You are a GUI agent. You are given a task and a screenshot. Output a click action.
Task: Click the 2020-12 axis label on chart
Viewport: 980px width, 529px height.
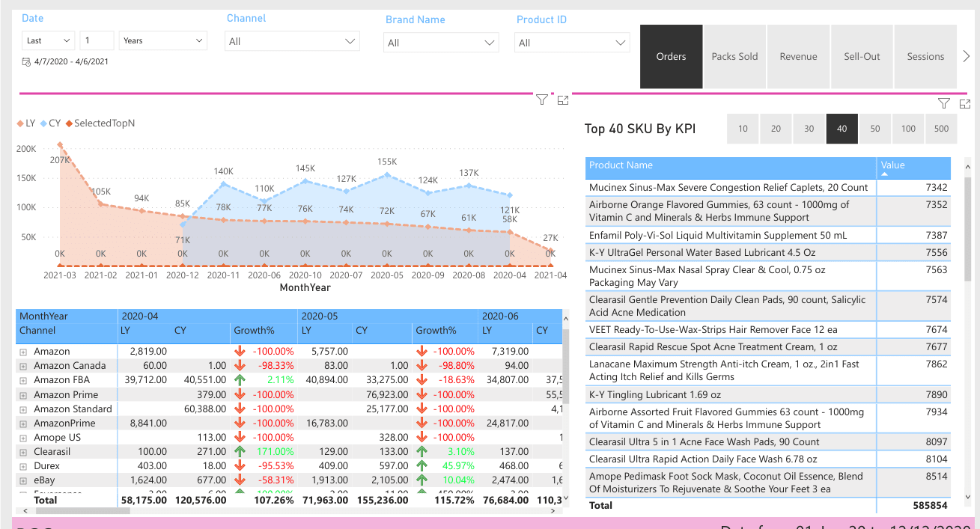(x=182, y=275)
